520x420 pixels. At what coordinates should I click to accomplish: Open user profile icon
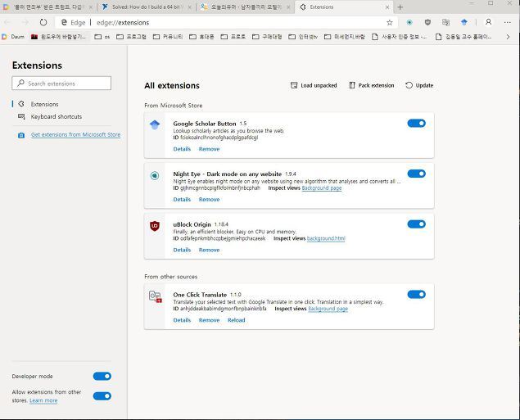(489, 22)
